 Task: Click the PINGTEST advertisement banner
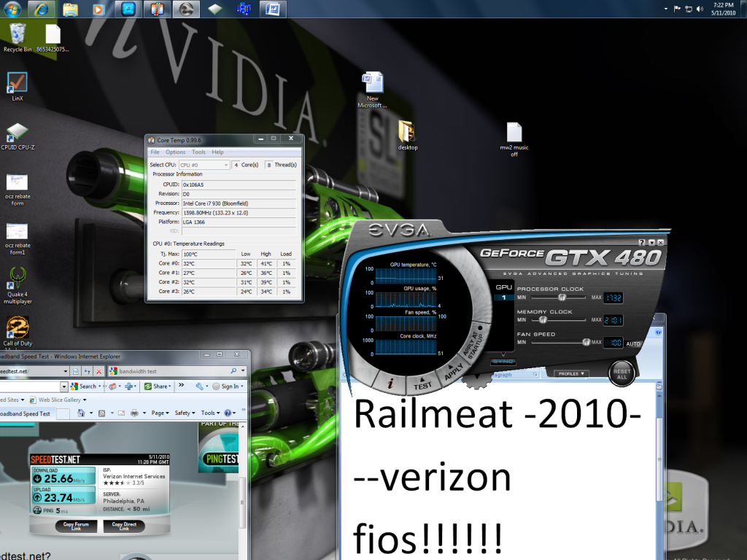[x=218, y=447]
